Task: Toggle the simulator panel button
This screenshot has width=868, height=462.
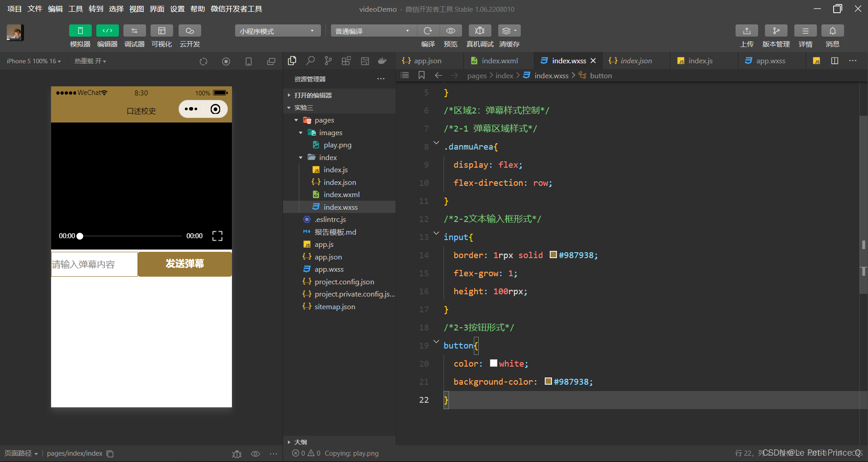Action: click(x=80, y=31)
